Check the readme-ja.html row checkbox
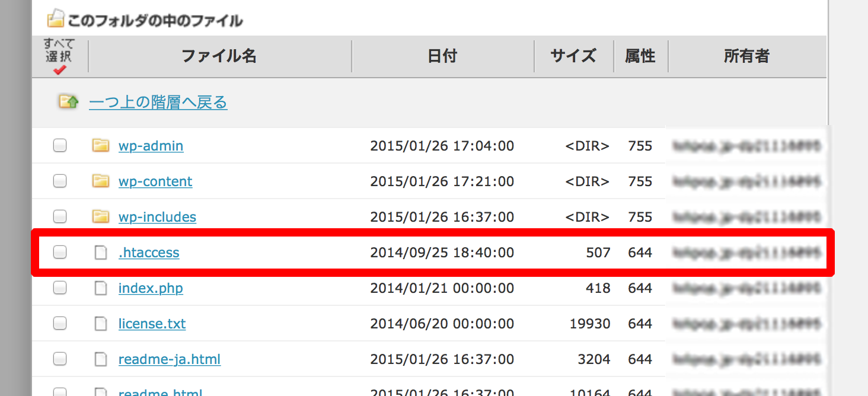Image resolution: width=868 pixels, height=396 pixels. pos(60,359)
